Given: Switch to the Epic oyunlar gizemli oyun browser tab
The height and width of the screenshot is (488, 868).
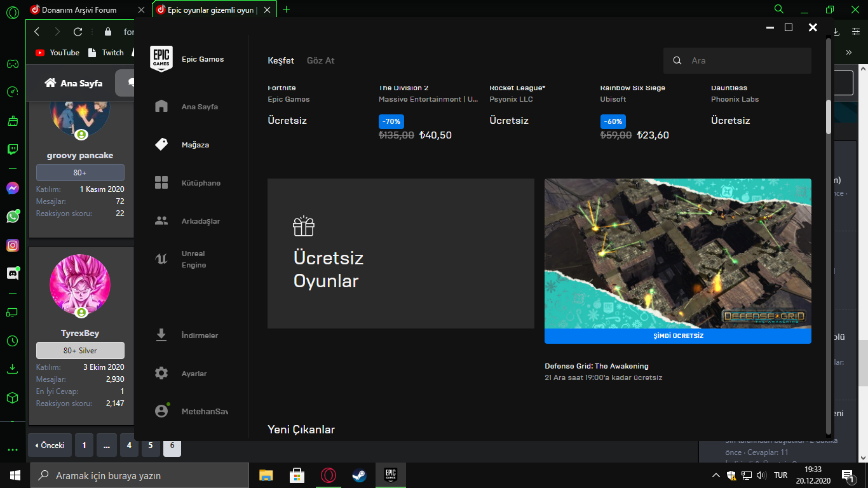Looking at the screenshot, I should coord(214,10).
